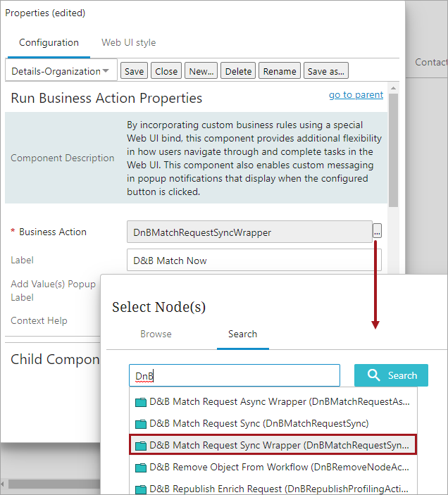Click folder icon beside D&B Remove Object From Workflow

(141, 467)
